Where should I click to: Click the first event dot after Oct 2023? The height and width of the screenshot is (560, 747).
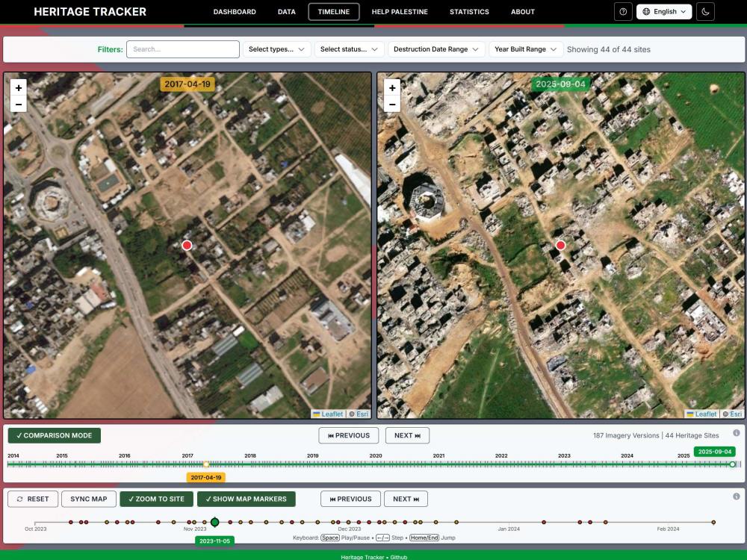(x=70, y=523)
